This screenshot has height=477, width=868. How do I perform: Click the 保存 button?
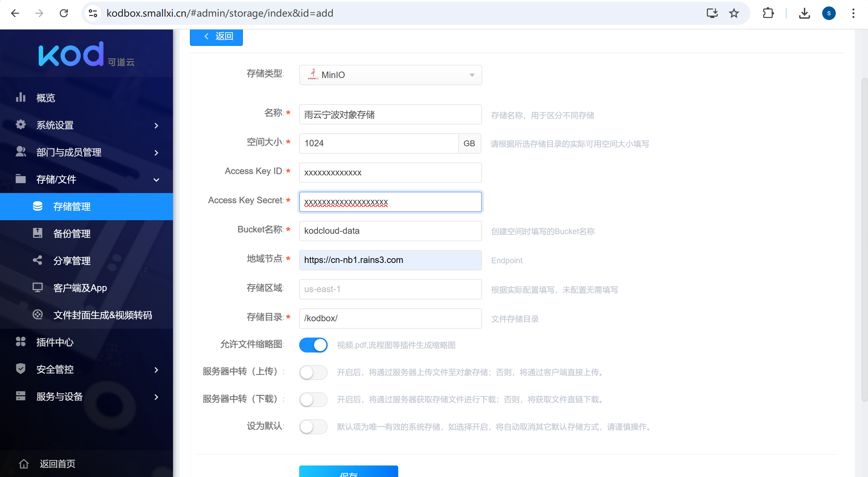348,472
